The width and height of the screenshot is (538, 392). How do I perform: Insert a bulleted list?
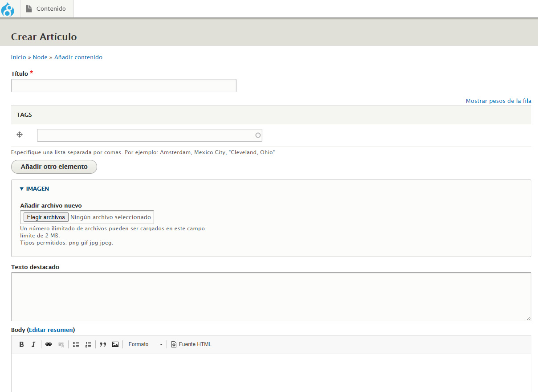point(76,344)
